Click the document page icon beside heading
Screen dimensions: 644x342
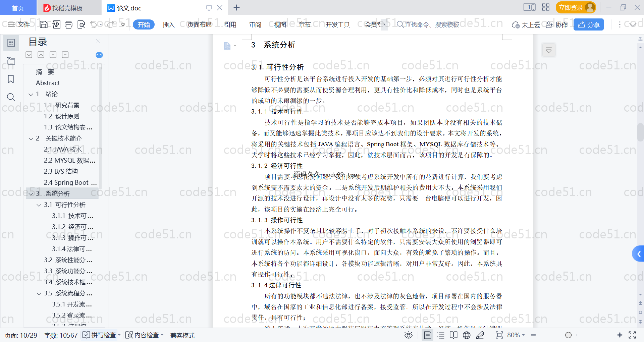click(227, 46)
